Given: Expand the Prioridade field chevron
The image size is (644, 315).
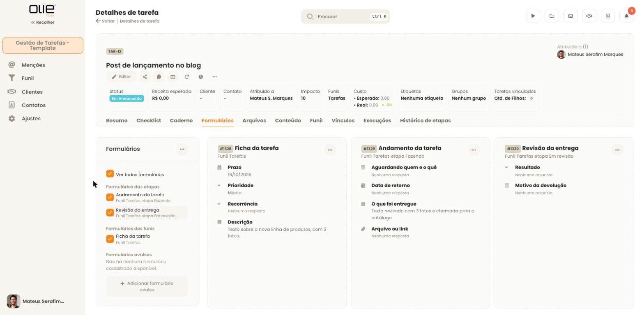Looking at the screenshot, I should coord(219,186).
